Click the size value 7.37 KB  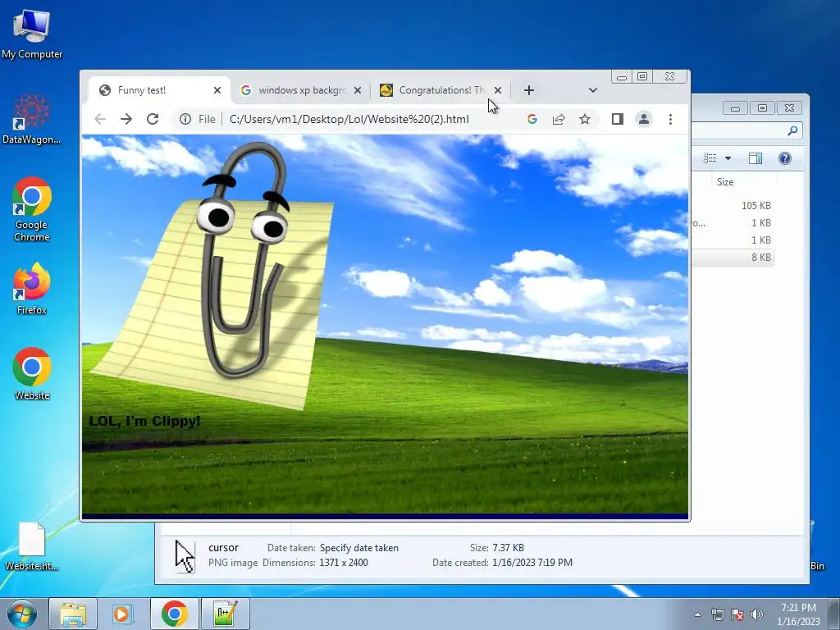tap(508, 548)
